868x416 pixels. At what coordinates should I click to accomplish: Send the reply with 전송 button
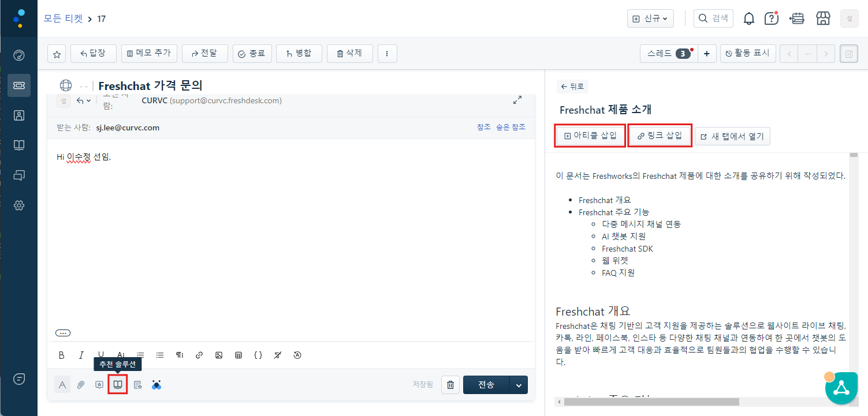pyautogui.click(x=486, y=385)
